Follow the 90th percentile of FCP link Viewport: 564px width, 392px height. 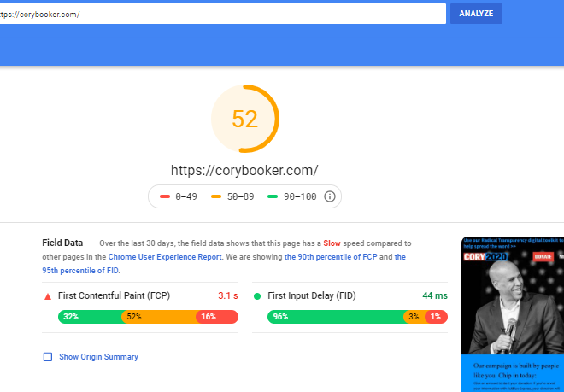click(331, 257)
